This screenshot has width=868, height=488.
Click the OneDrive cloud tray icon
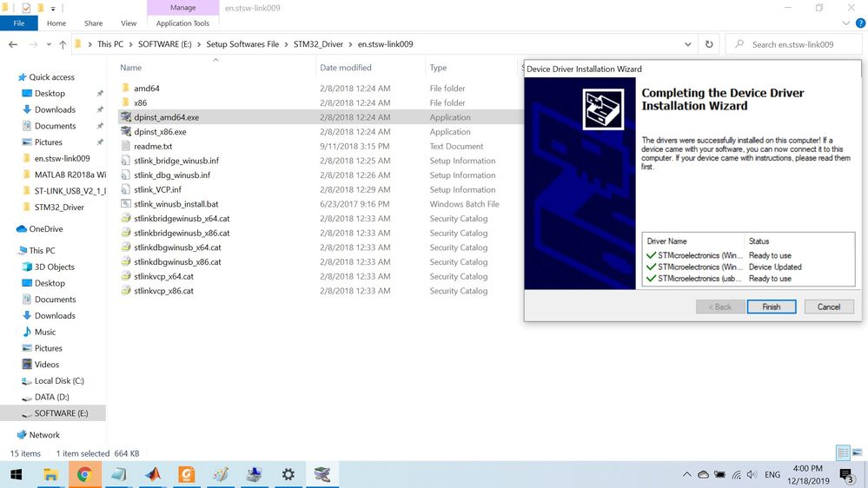(x=703, y=475)
